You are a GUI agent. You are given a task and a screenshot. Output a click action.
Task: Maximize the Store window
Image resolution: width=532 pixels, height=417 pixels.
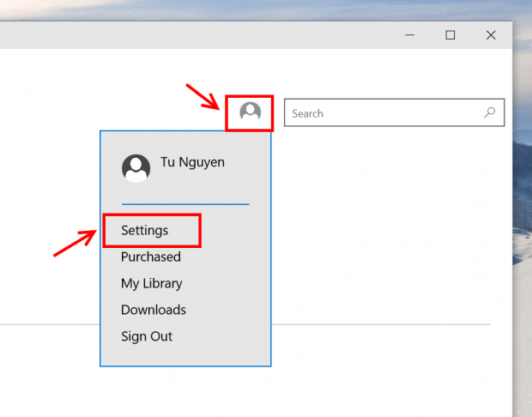click(450, 35)
